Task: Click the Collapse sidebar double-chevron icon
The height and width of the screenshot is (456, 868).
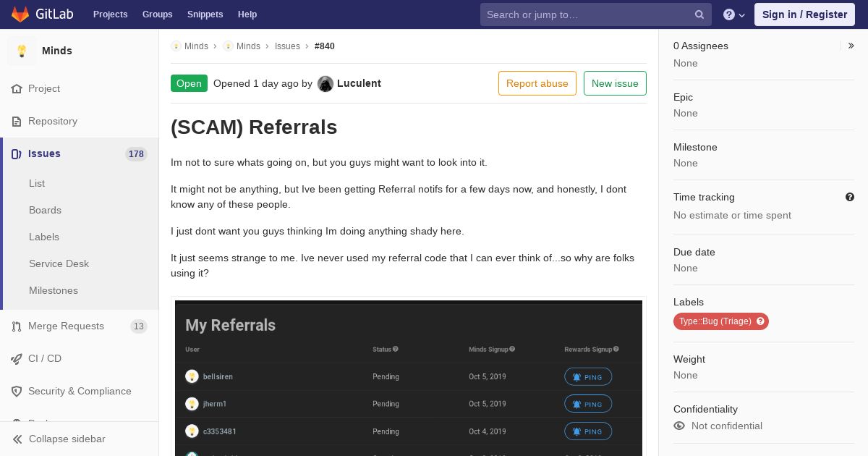Action: click(18, 439)
